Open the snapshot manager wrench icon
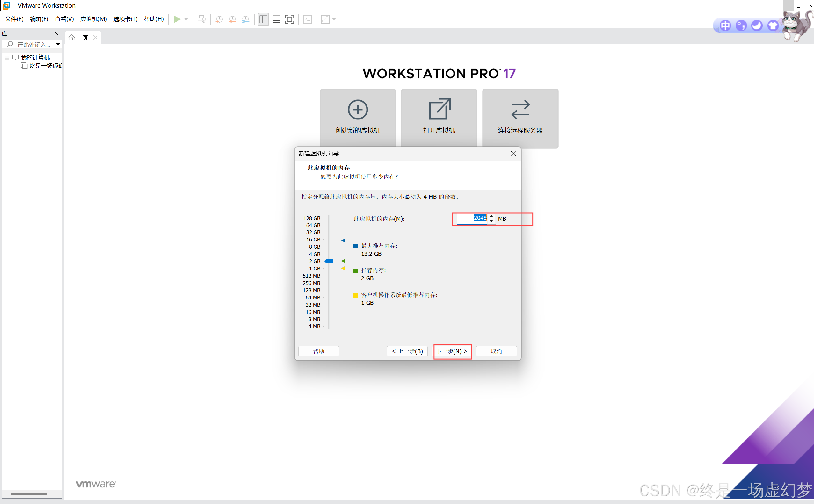This screenshot has height=504, width=814. tap(246, 19)
